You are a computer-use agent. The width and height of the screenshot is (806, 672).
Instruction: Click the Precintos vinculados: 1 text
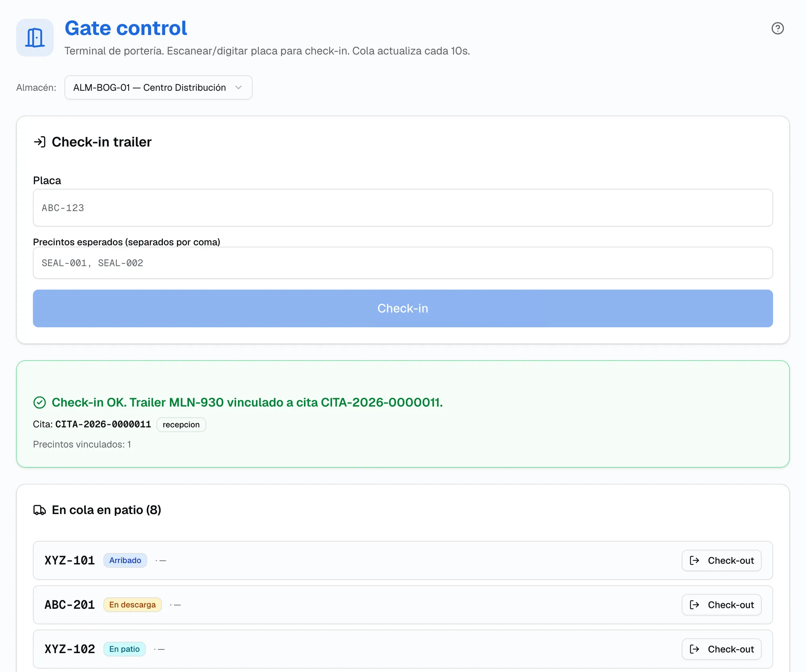[82, 444]
